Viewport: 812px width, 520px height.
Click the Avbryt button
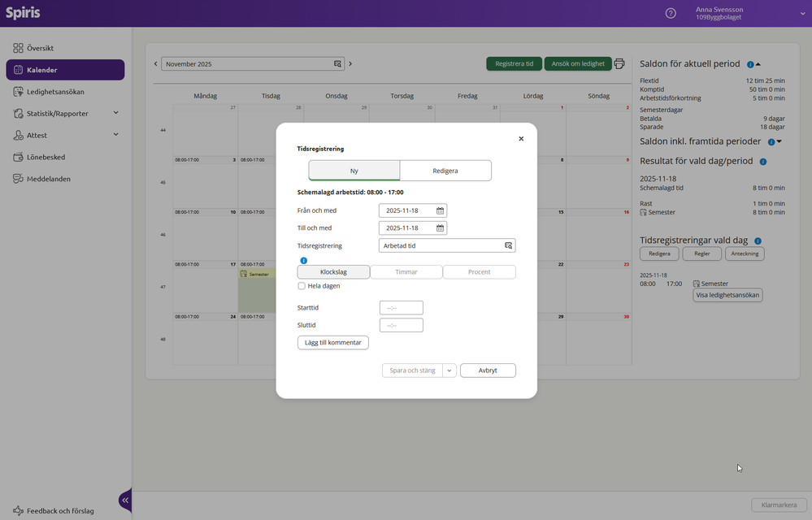tap(488, 370)
